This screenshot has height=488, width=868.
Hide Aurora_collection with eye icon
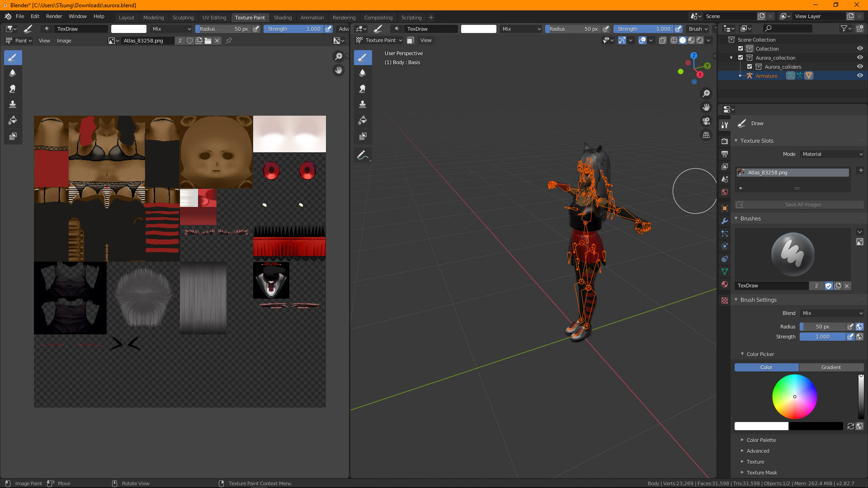860,58
